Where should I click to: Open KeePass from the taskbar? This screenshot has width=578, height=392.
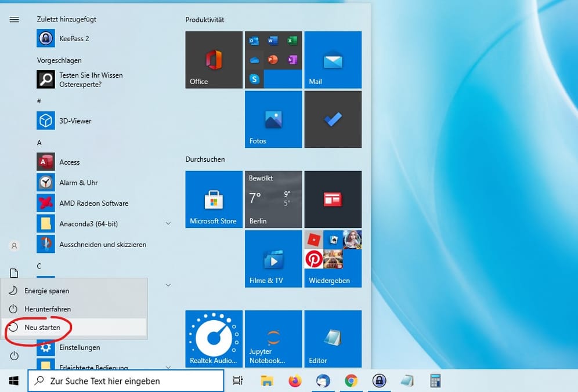(x=380, y=380)
